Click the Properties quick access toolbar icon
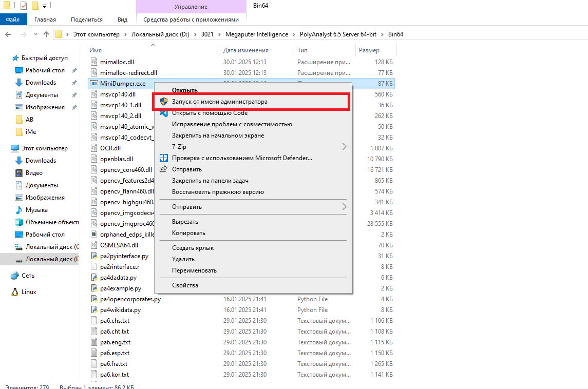The height and width of the screenshot is (389, 588). (24, 6)
